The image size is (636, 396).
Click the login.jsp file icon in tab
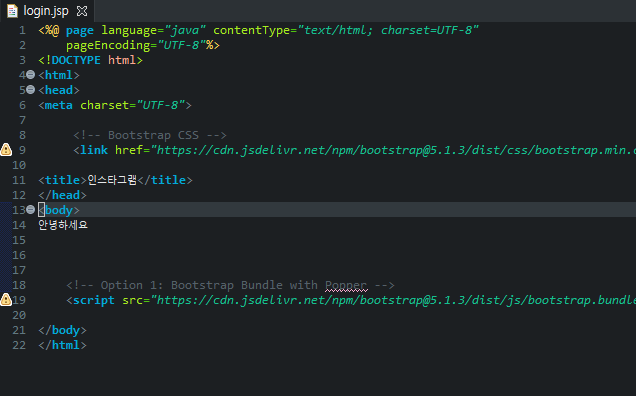(13, 11)
